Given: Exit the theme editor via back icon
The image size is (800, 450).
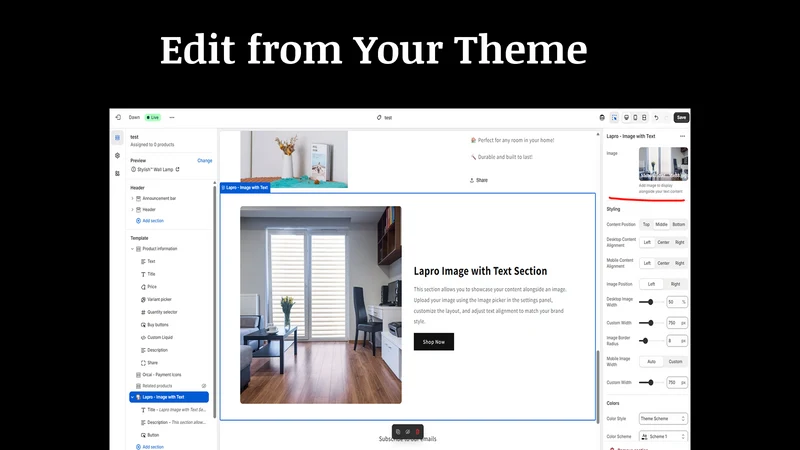Looking at the screenshot, I should coord(118,117).
